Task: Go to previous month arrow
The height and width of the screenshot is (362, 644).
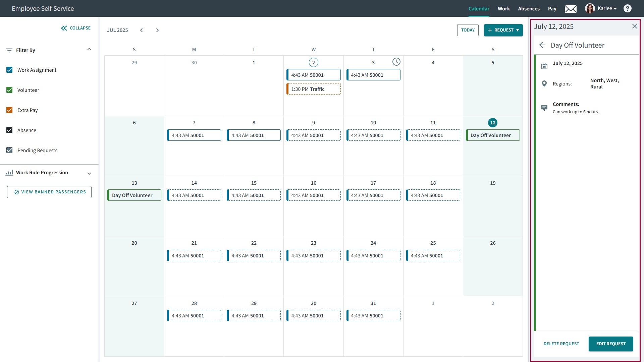Action: coord(142,30)
